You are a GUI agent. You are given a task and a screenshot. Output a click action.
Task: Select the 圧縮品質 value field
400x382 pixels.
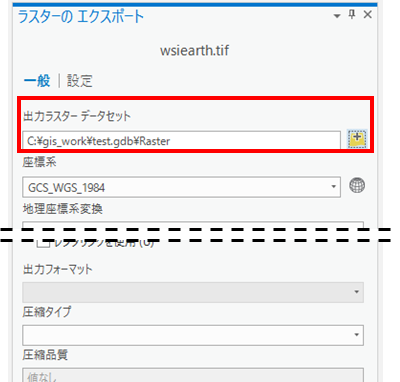click(193, 375)
